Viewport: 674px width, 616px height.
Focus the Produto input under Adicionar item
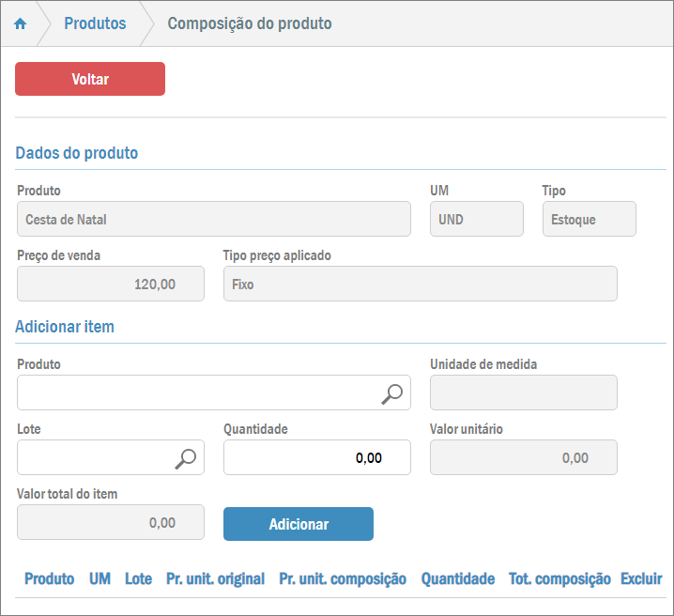197,393
